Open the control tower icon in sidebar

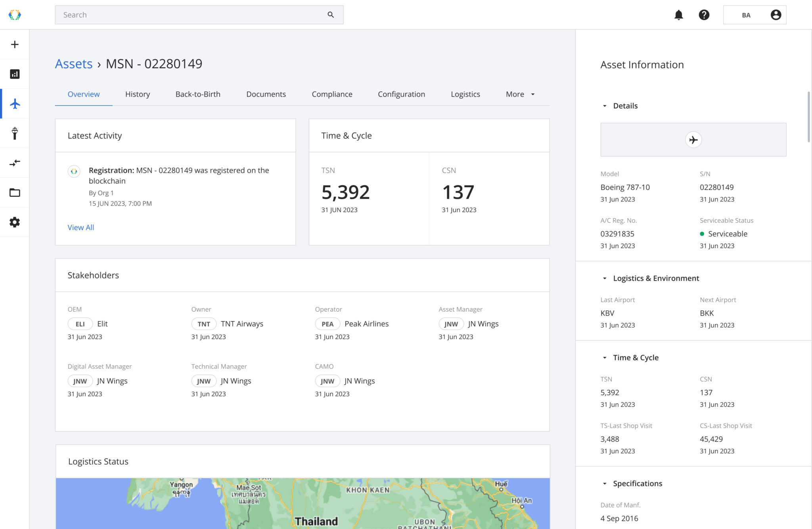coord(15,133)
